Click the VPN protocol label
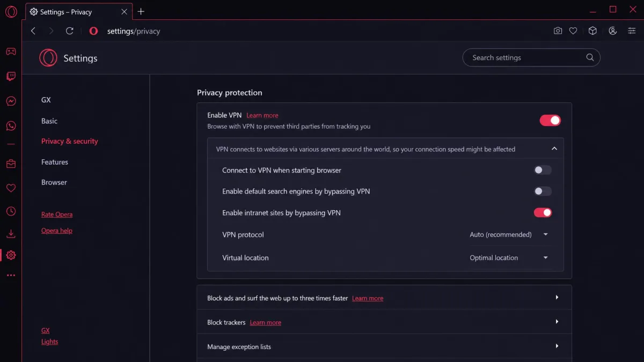The image size is (644, 362). coord(243,234)
